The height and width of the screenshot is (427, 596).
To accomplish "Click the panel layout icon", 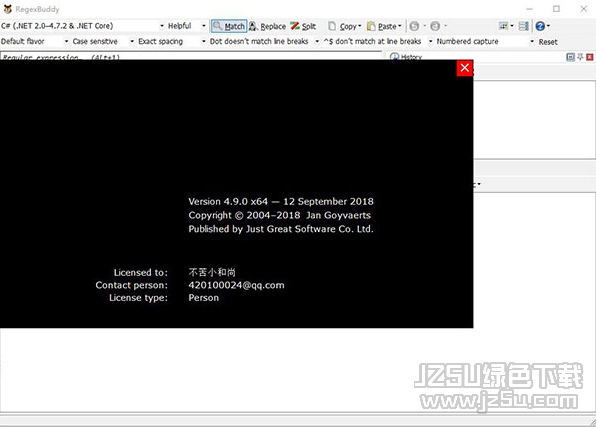I will point(523,26).
